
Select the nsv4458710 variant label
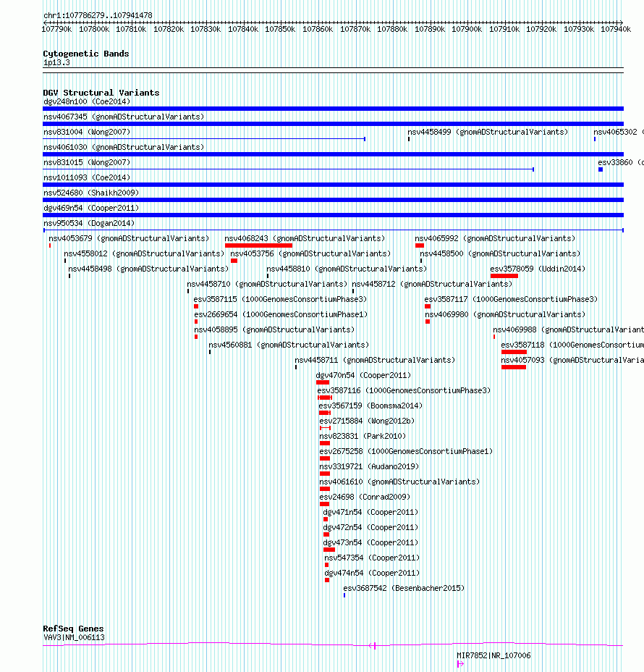point(267,284)
